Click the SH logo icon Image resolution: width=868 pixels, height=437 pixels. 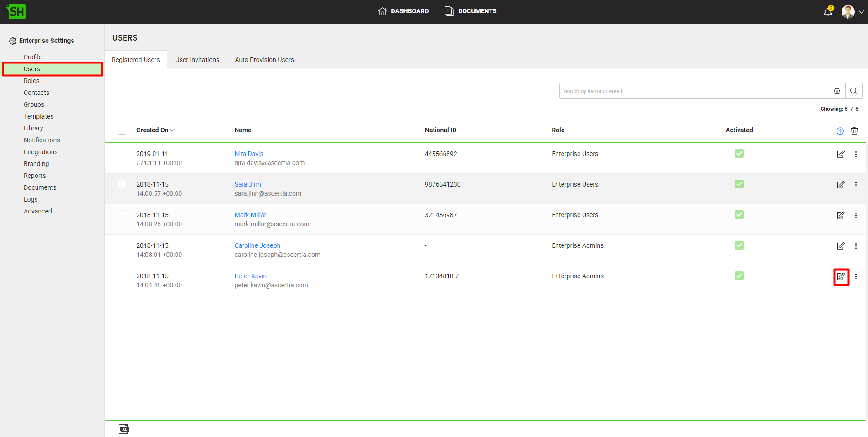pyautogui.click(x=16, y=11)
